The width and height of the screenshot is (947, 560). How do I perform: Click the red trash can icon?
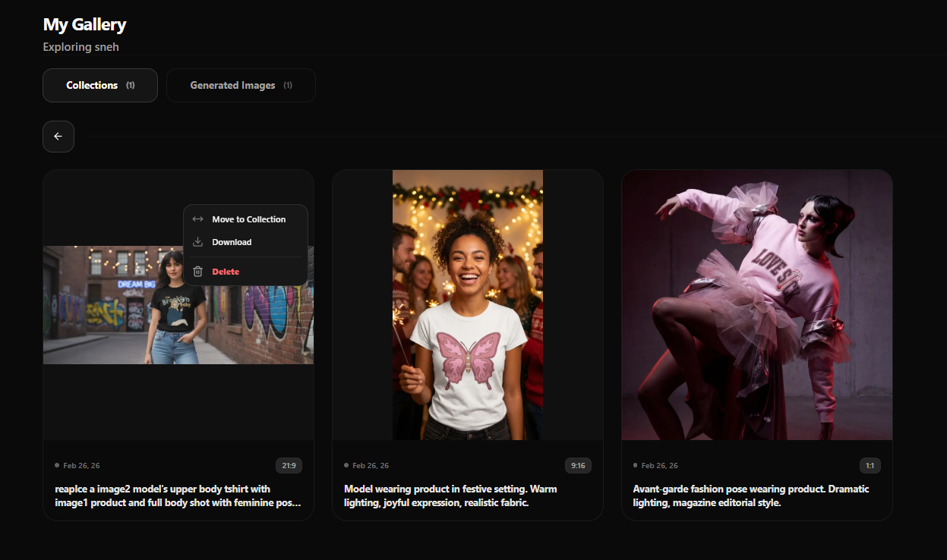pos(197,272)
